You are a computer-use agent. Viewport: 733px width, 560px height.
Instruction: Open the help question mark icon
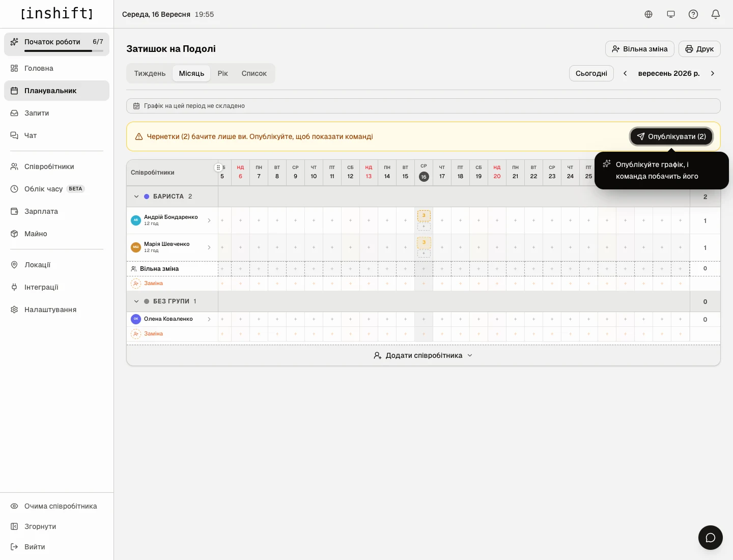[693, 14]
